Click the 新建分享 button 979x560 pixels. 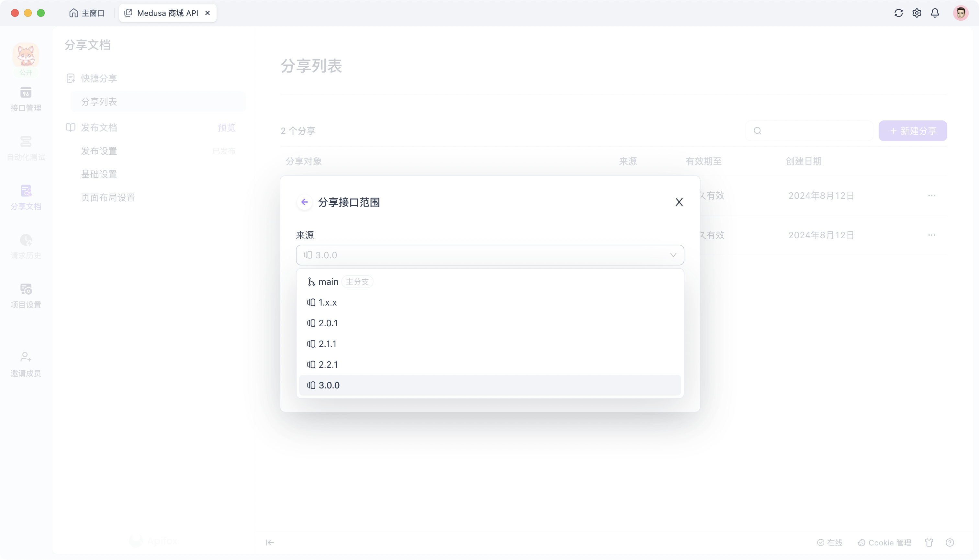pyautogui.click(x=912, y=130)
